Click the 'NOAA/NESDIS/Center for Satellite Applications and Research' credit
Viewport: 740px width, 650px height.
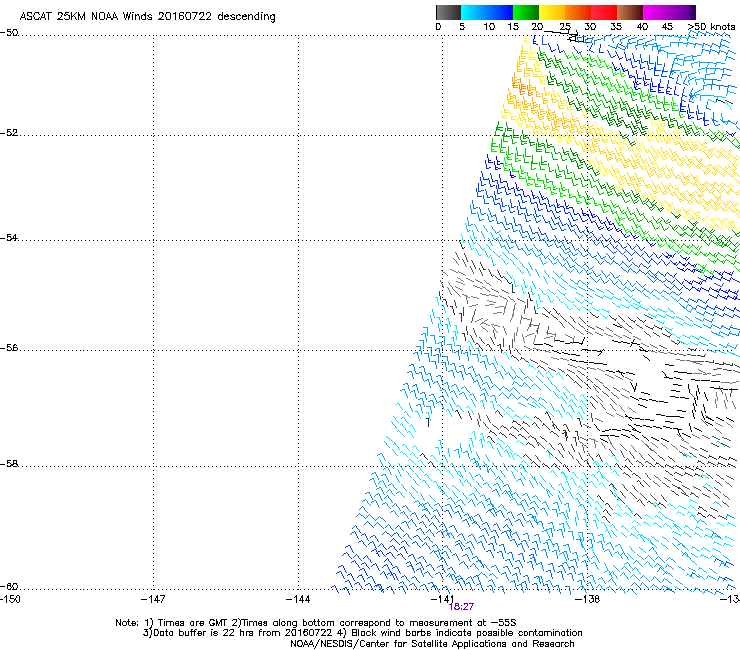432,644
